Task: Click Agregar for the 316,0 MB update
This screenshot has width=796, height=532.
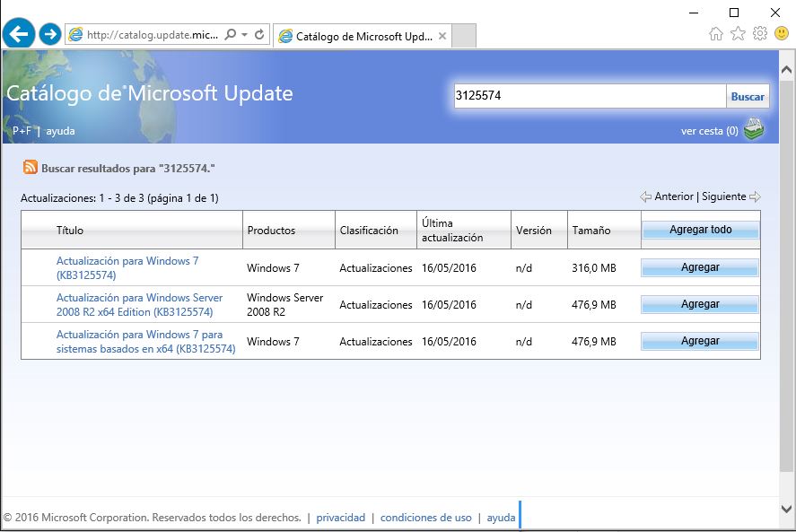Action: pos(700,267)
